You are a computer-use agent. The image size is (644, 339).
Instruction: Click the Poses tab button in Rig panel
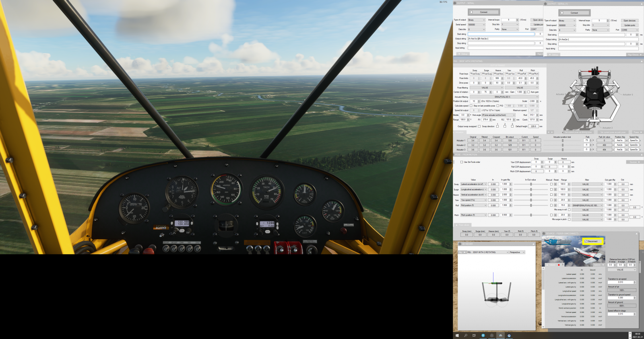[x=636, y=132]
